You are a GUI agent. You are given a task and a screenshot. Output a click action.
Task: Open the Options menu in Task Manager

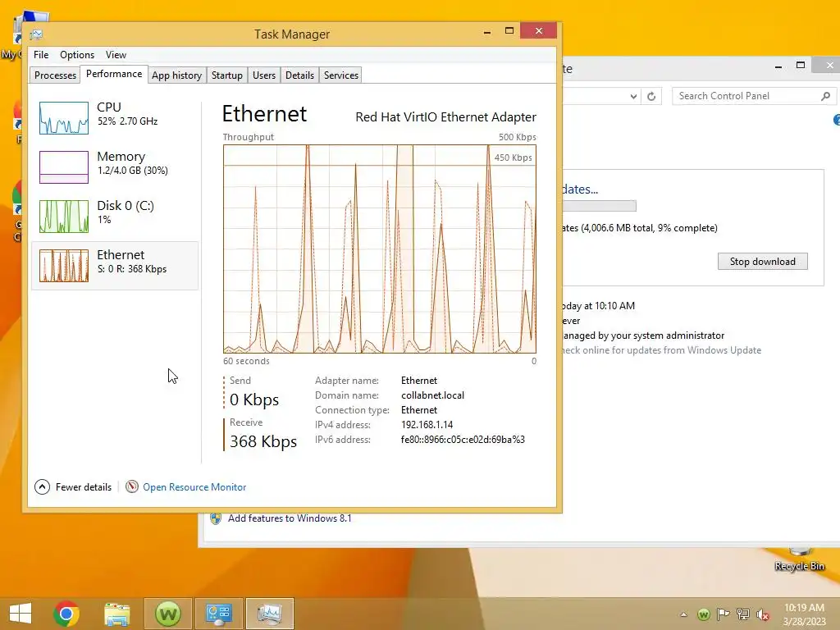click(x=77, y=55)
